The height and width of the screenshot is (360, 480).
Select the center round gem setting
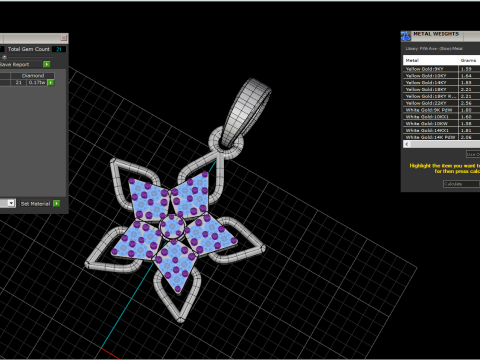[172, 227]
